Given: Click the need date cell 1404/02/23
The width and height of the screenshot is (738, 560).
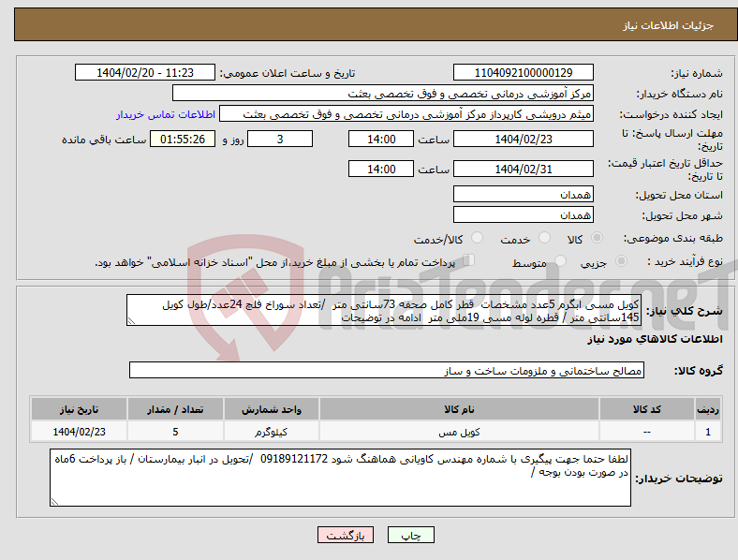Looking at the screenshot, I should pyautogui.click(x=79, y=431).
